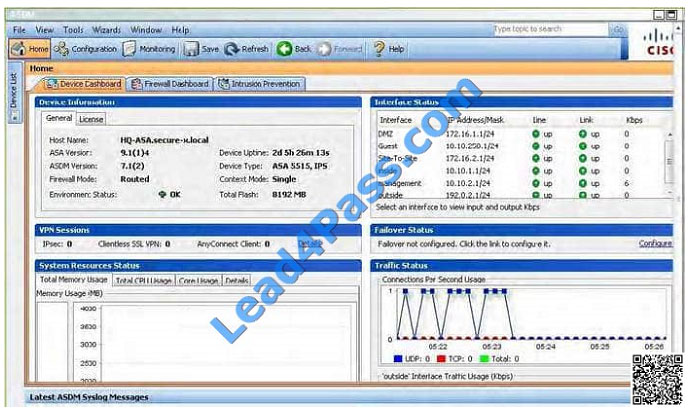
Task: Click the Refresh icon
Action: click(232, 49)
